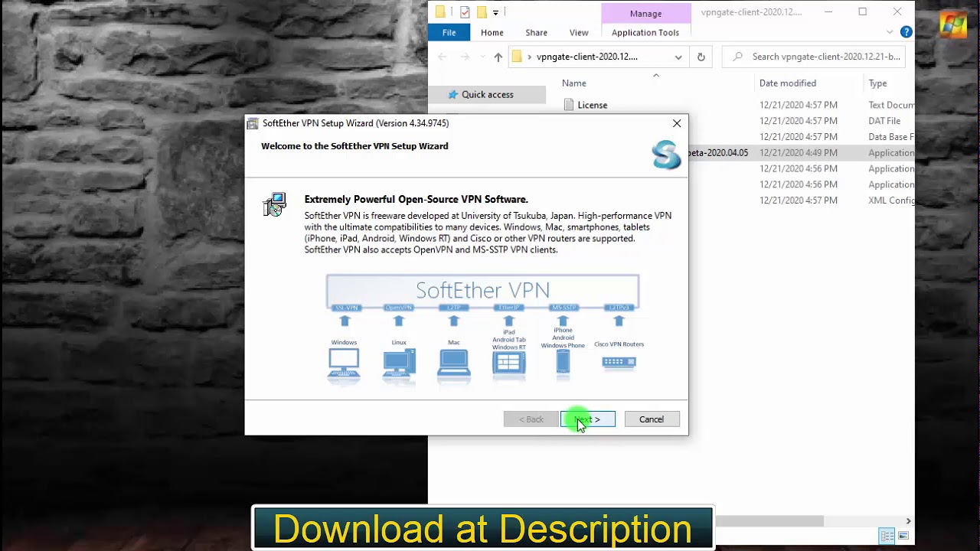Click the grayed-out Back wizard button
Image resolution: width=980 pixels, height=551 pixels.
click(531, 419)
